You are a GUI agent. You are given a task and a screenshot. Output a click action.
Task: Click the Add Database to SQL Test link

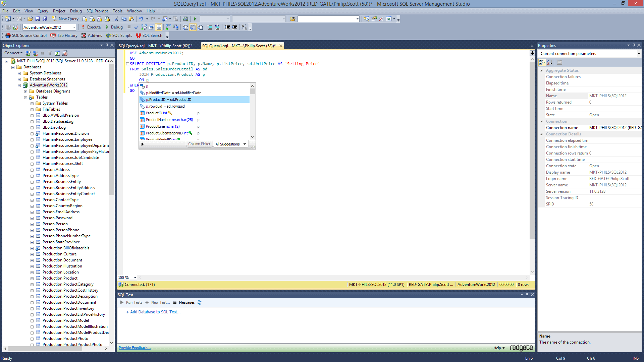click(x=153, y=312)
